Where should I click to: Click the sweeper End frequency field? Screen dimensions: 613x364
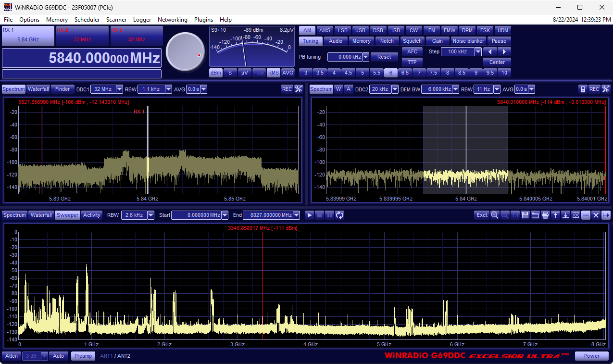[x=267, y=215]
